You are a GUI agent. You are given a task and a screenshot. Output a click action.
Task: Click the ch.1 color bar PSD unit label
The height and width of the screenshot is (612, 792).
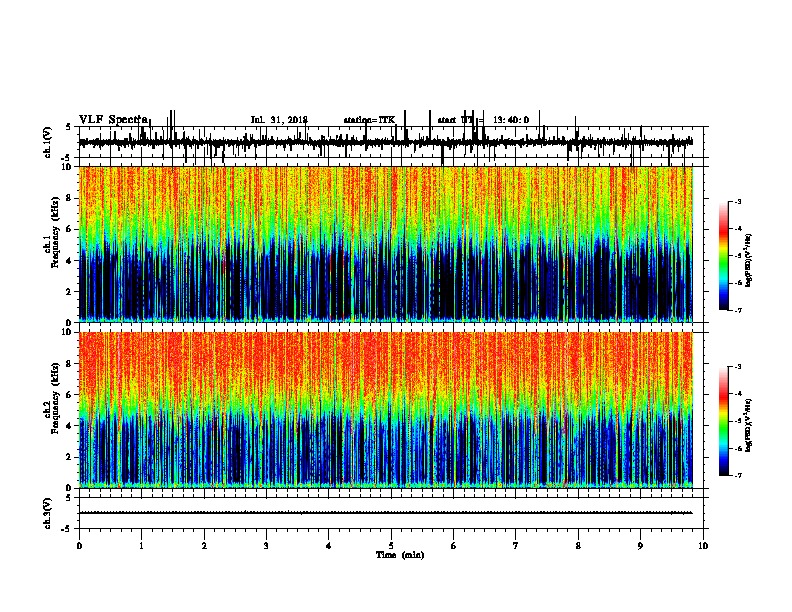tap(749, 260)
